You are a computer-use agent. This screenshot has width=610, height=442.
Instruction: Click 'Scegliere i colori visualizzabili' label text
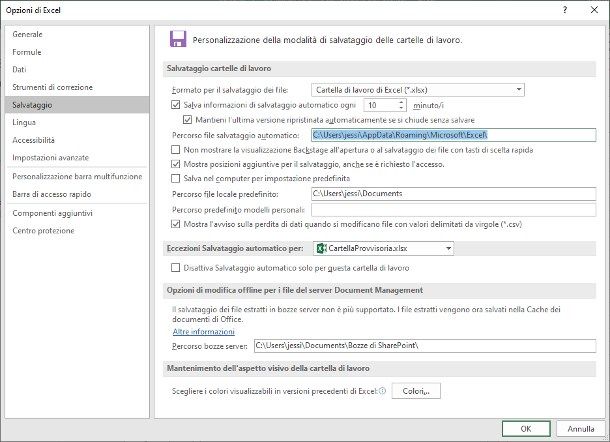pos(275,391)
